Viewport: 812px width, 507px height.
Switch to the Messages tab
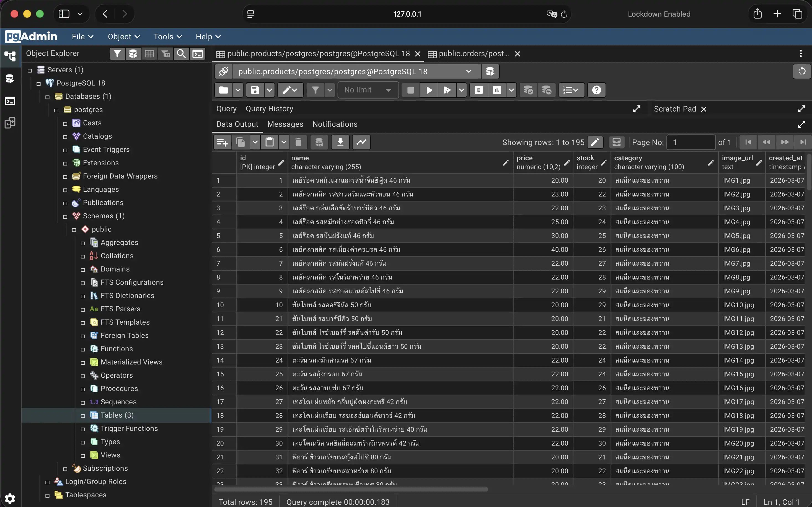point(285,124)
